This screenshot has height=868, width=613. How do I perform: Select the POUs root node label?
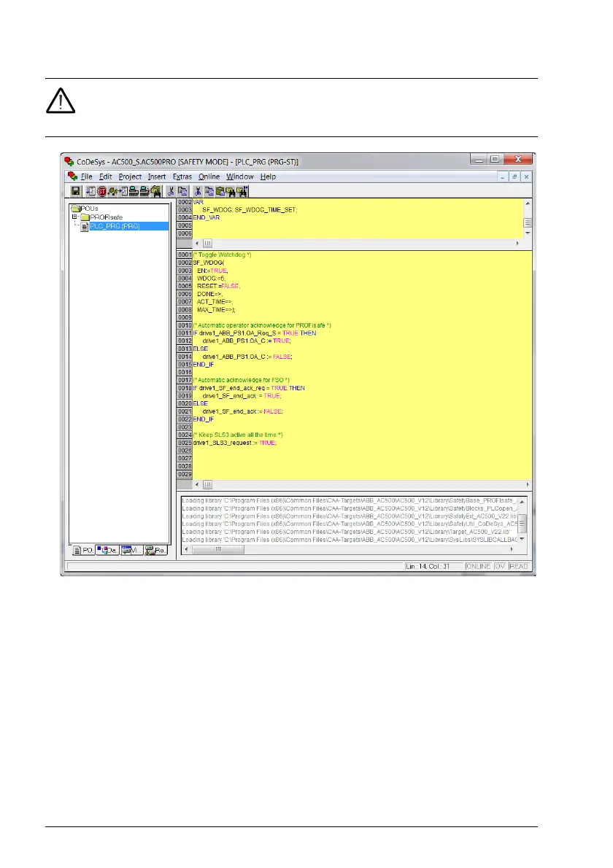(89, 209)
